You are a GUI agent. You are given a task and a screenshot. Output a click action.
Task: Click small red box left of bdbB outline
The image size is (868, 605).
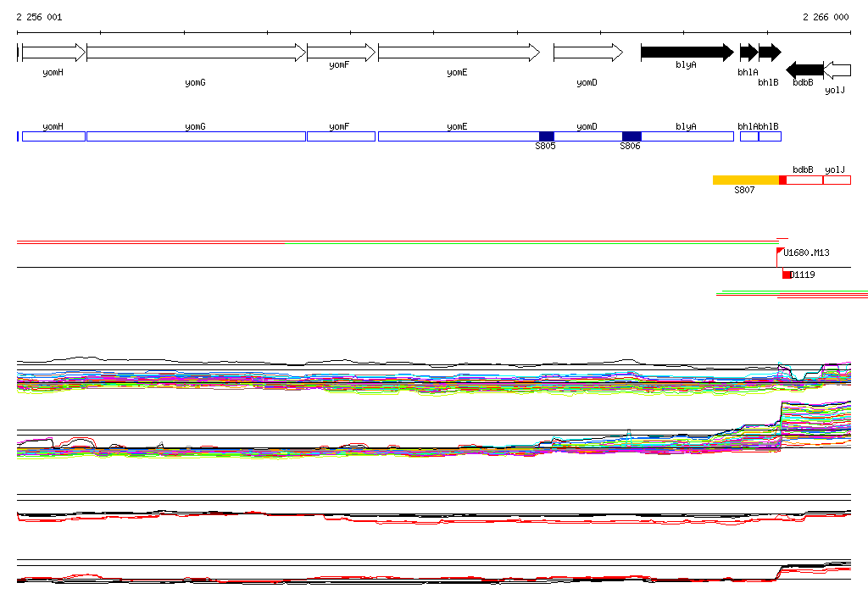tap(782, 180)
